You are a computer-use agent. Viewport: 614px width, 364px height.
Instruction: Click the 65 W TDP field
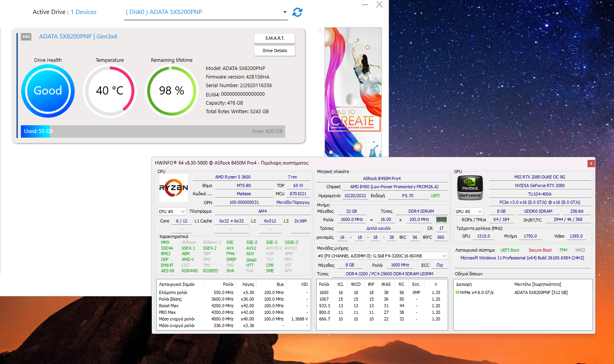coord(298,185)
